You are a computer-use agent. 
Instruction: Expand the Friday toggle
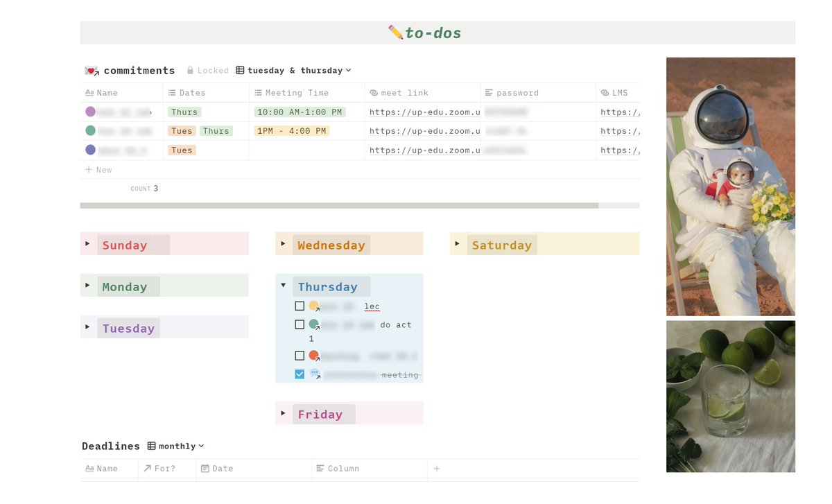tap(283, 414)
